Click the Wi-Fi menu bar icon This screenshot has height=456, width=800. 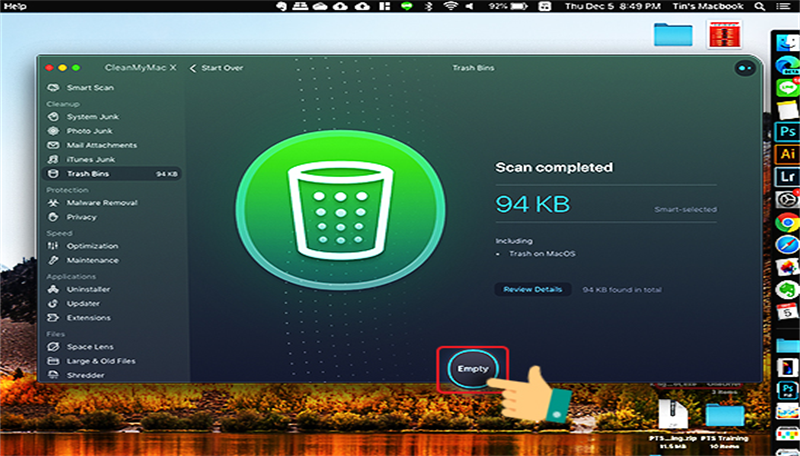(451, 6)
